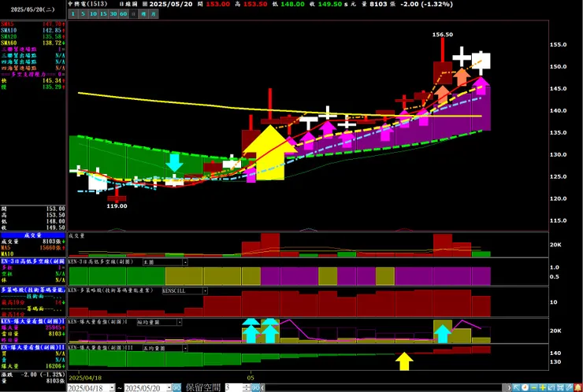Open the 短均量圖 dropdown in the 爆大量看盤 I panel
The height and width of the screenshot is (392, 583).
click(179, 323)
